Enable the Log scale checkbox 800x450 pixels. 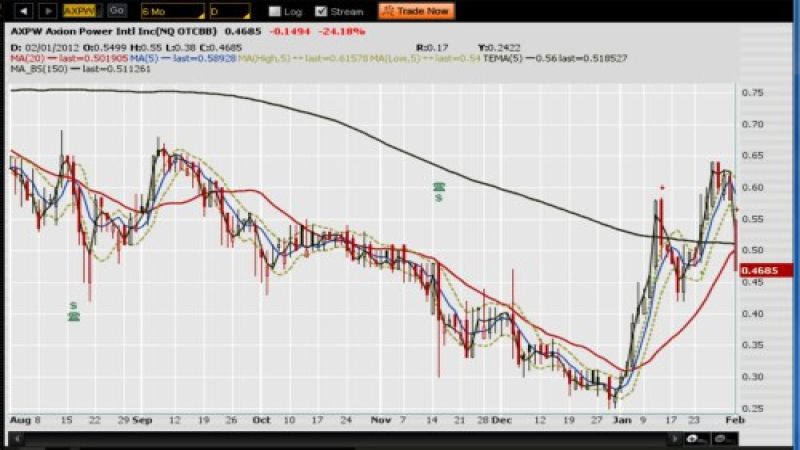pyautogui.click(x=274, y=11)
